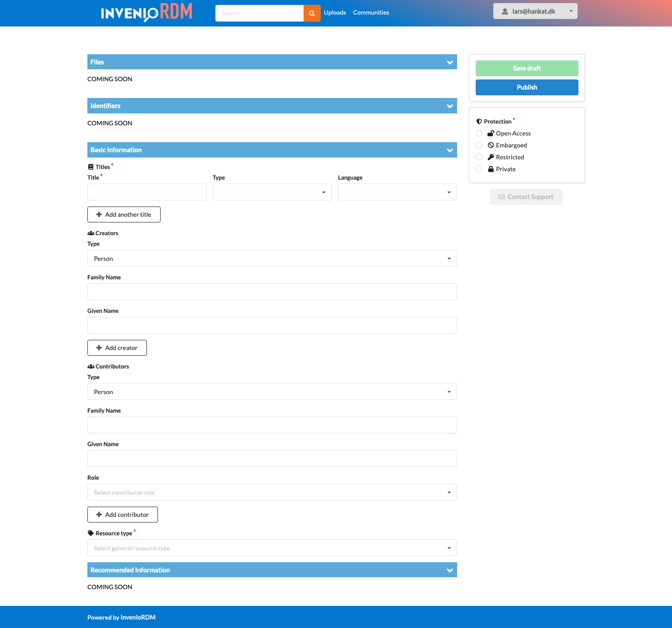Open the title Language dropdown
Viewport: 672px width, 628px height.
point(397,192)
